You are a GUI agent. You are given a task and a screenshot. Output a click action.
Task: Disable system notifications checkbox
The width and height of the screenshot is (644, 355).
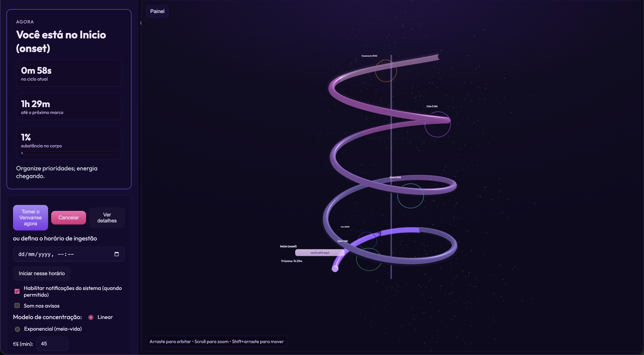[17, 291]
